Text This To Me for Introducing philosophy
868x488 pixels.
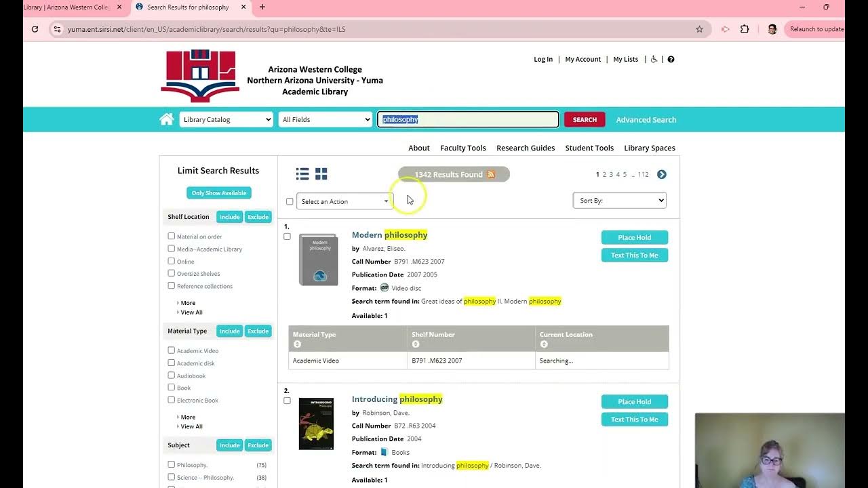(635, 420)
